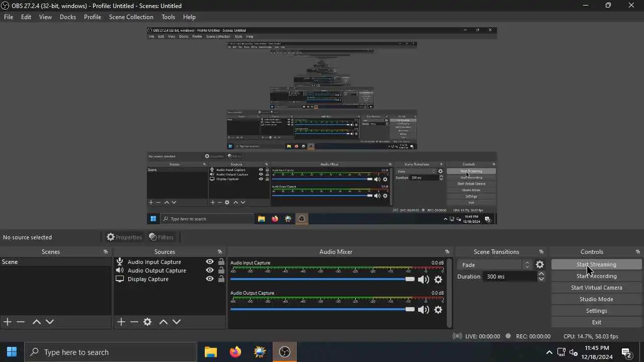Screen dimensions: 644x362
Task: Click the Exit button
Action: [x=596, y=322]
